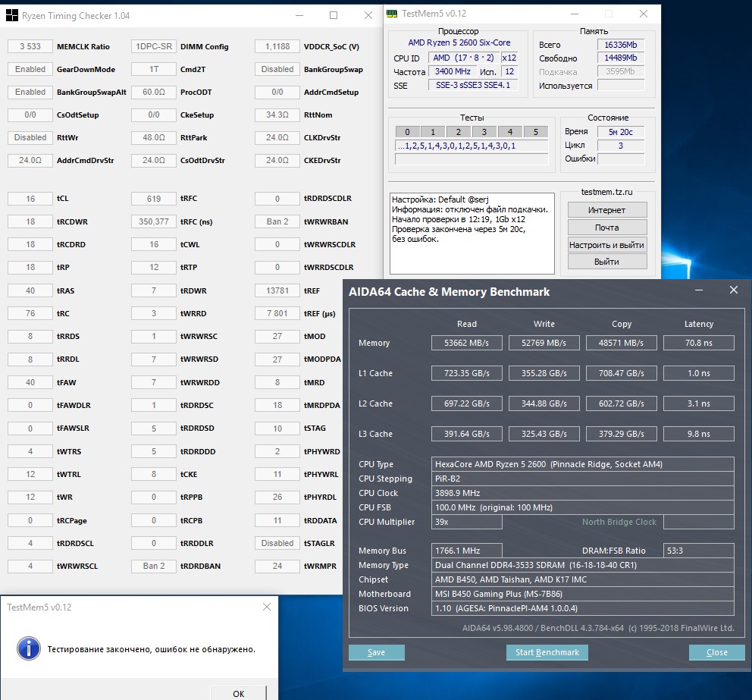Minimize the AIDA64 Cache & Memory Benchmark window
Viewport: 752px width, 700px height.
click(x=699, y=290)
